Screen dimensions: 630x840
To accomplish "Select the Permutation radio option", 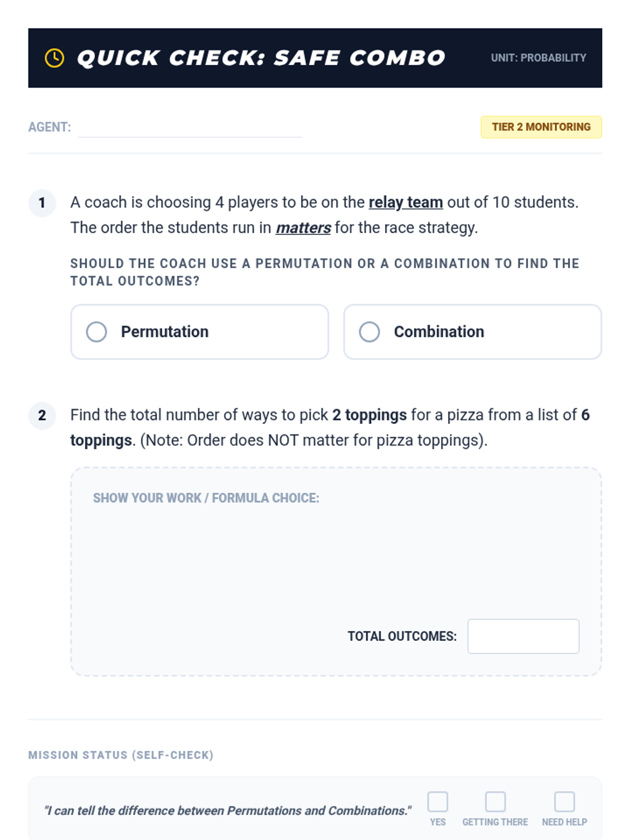I will [x=97, y=332].
